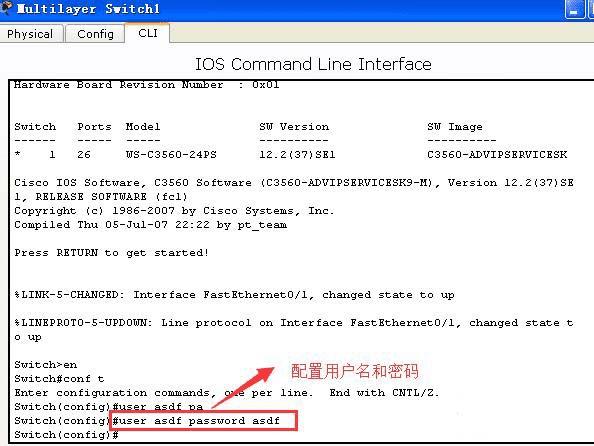
Task: Click the 12.2(37)SE1 version value
Action: 297,155
